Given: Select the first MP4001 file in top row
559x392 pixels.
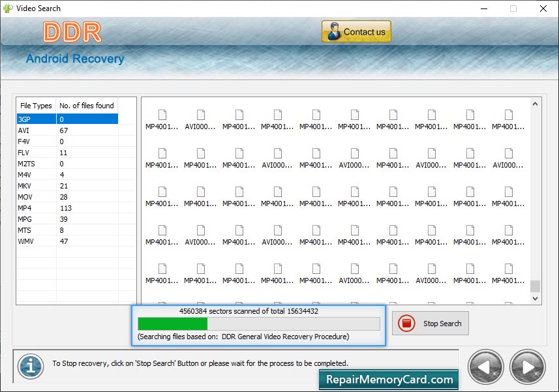Looking at the screenshot, I should [x=162, y=120].
